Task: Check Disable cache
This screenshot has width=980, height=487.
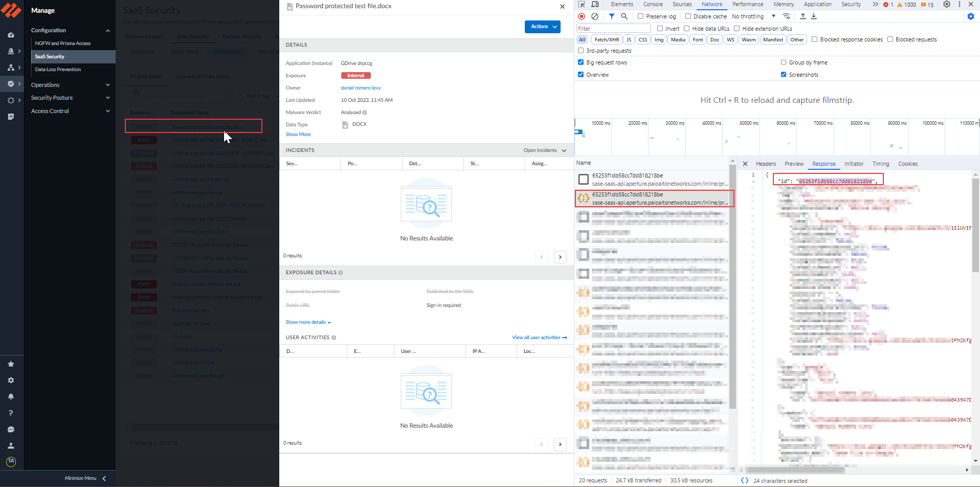Action: click(688, 16)
